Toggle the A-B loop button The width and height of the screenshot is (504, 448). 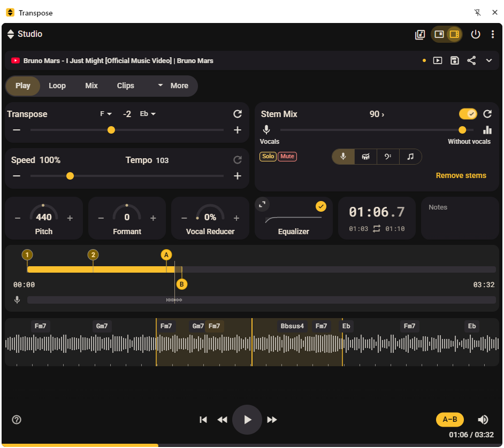(x=449, y=420)
